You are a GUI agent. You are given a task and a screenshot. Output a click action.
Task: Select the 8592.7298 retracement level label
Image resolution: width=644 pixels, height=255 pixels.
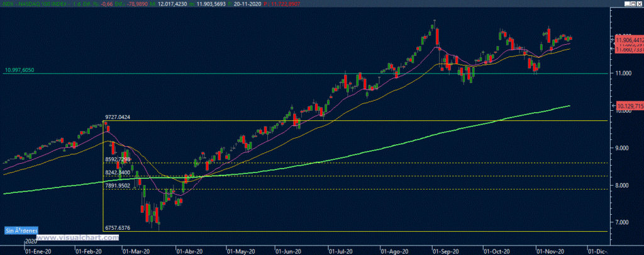(x=118, y=159)
